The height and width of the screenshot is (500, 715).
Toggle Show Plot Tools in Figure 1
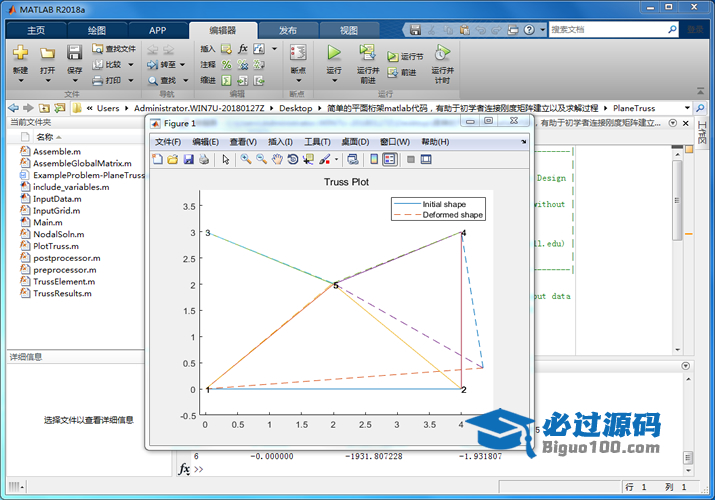(426, 159)
